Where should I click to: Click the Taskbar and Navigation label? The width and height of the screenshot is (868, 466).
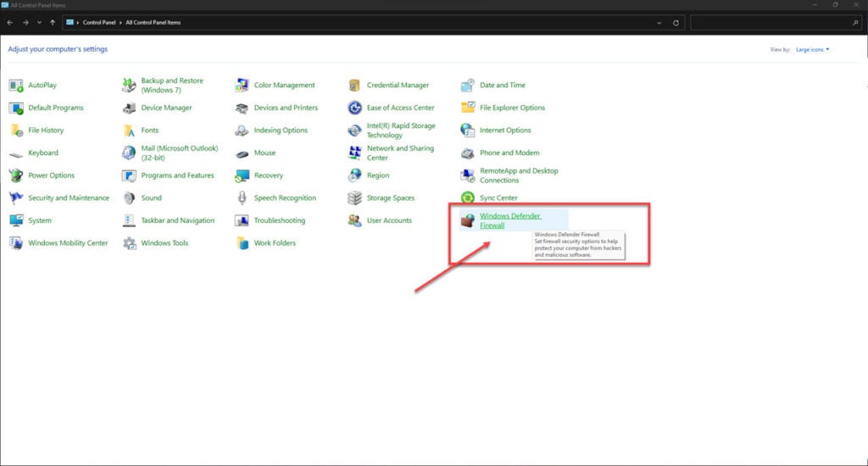click(178, 220)
